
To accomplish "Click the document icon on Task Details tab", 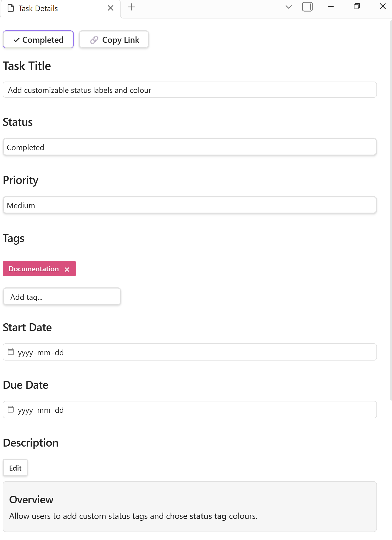I will click(11, 8).
